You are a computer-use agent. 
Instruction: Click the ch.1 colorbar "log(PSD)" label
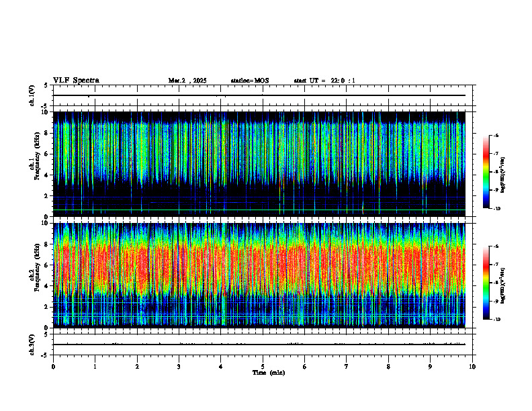pyautogui.click(x=502, y=175)
